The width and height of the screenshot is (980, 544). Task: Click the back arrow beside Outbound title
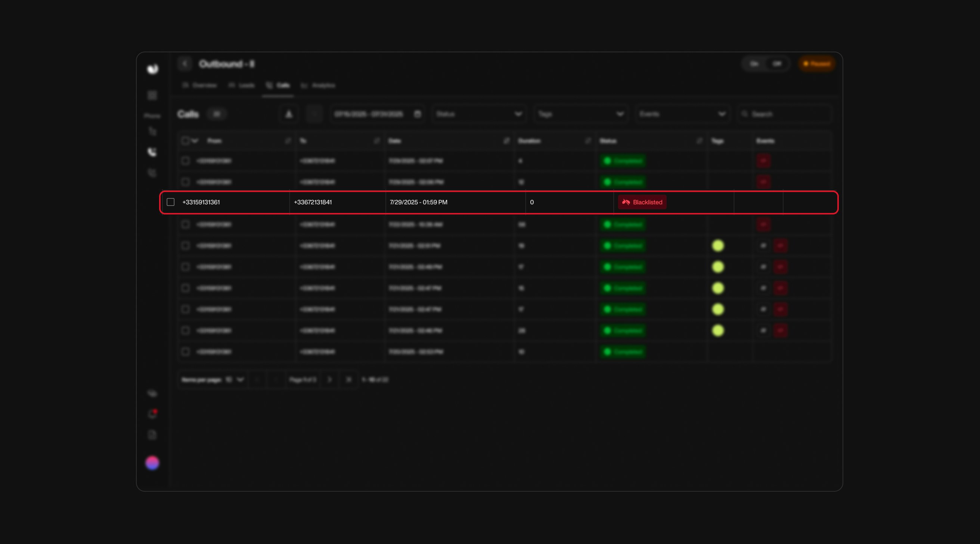point(185,64)
